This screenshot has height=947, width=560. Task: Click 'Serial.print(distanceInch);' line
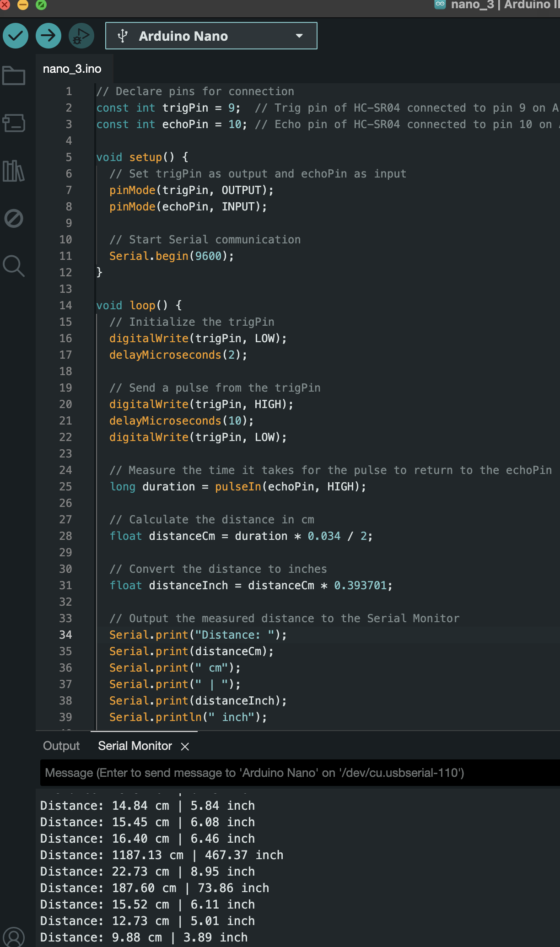click(x=198, y=701)
